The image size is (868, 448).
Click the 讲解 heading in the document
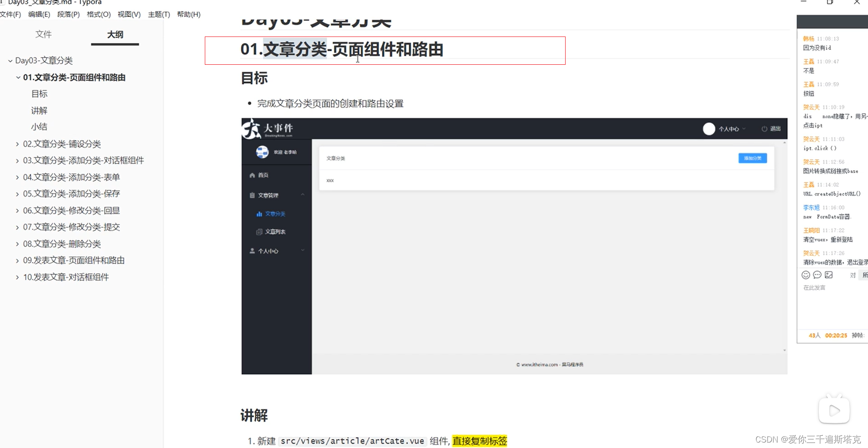point(254,416)
